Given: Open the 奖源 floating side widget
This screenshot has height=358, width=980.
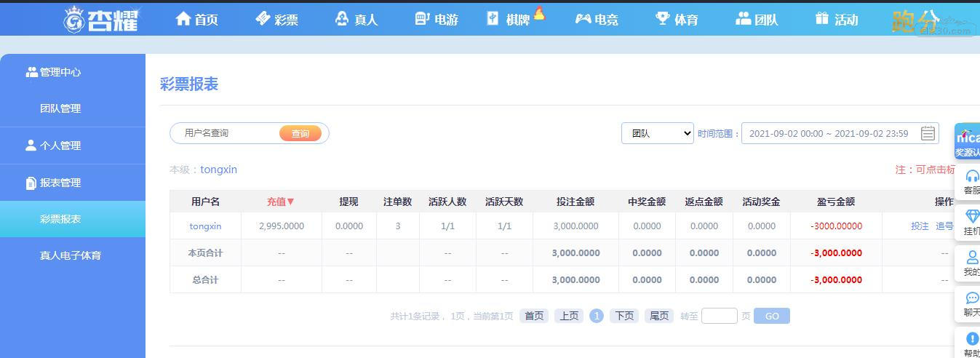Looking at the screenshot, I should pyautogui.click(x=968, y=141).
